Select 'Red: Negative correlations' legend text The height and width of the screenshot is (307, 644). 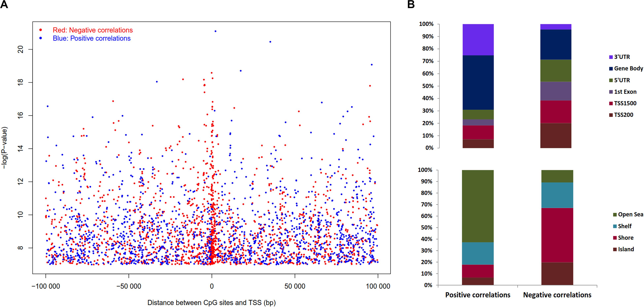(93, 30)
